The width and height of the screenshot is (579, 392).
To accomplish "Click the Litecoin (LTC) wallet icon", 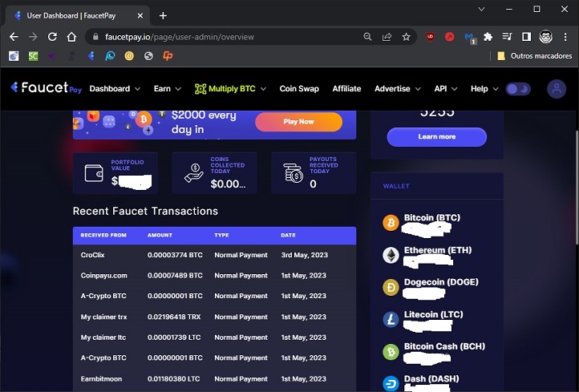I will click(391, 319).
